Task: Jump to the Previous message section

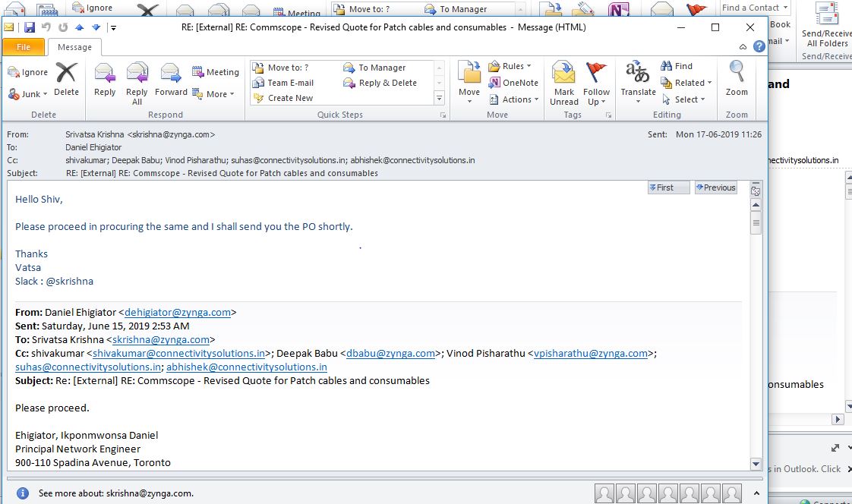Action: click(x=715, y=187)
